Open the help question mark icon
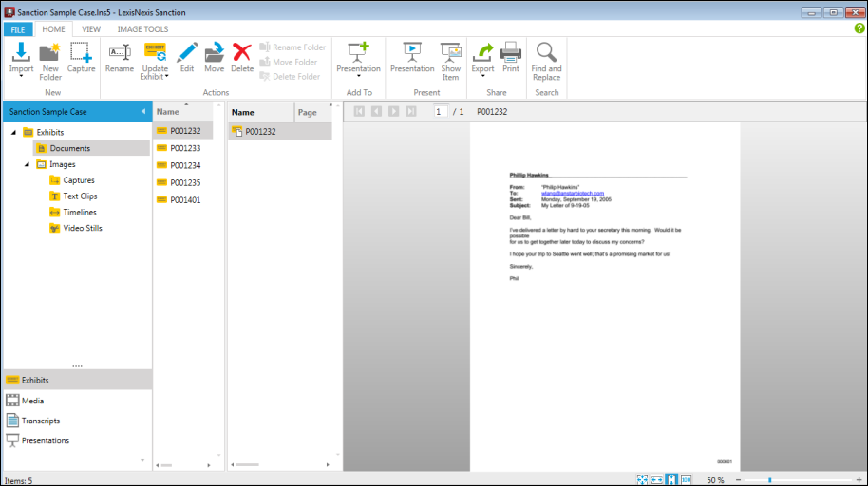 (x=859, y=28)
